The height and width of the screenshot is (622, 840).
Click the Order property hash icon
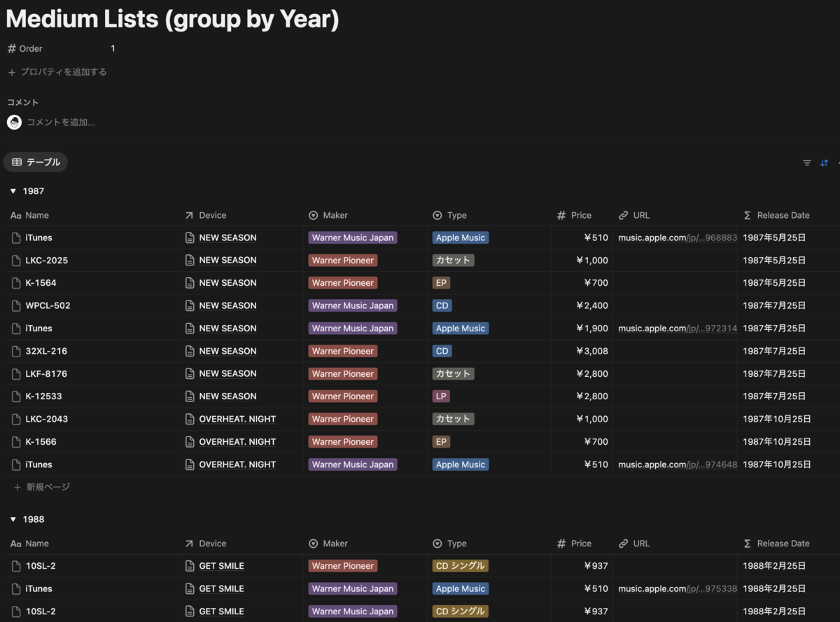click(12, 48)
